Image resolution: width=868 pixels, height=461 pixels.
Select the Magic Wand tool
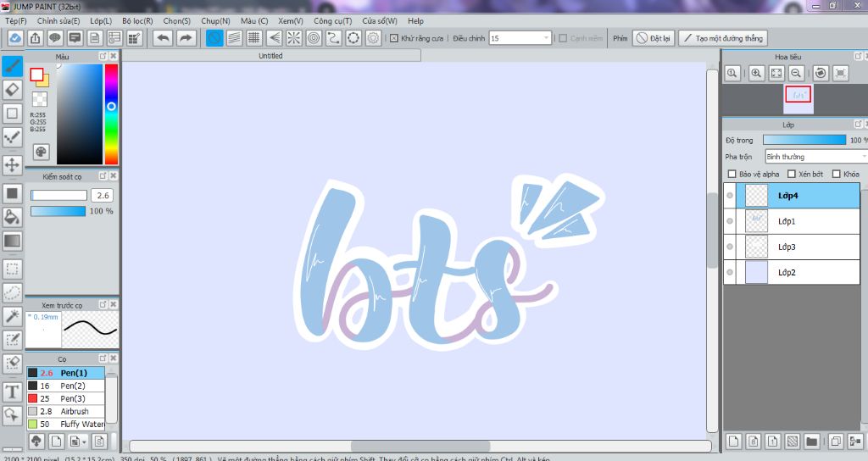pos(12,316)
